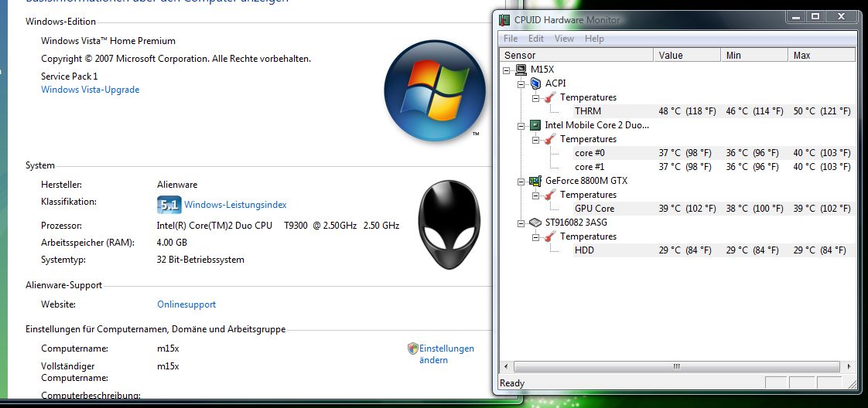This screenshot has width=868, height=408.
Task: Click the thermometer icon under Intel Mobile Core 2 Duo
Action: click(550, 139)
